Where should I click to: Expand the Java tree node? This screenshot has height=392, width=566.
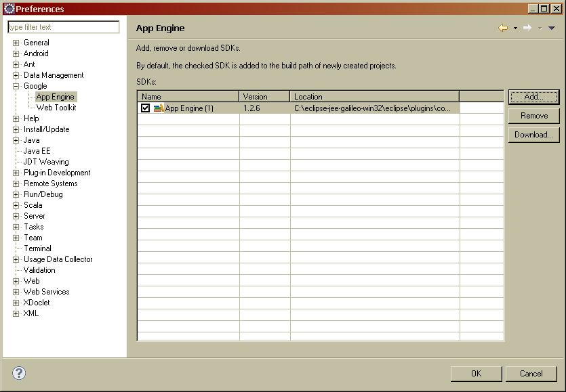(x=16, y=140)
